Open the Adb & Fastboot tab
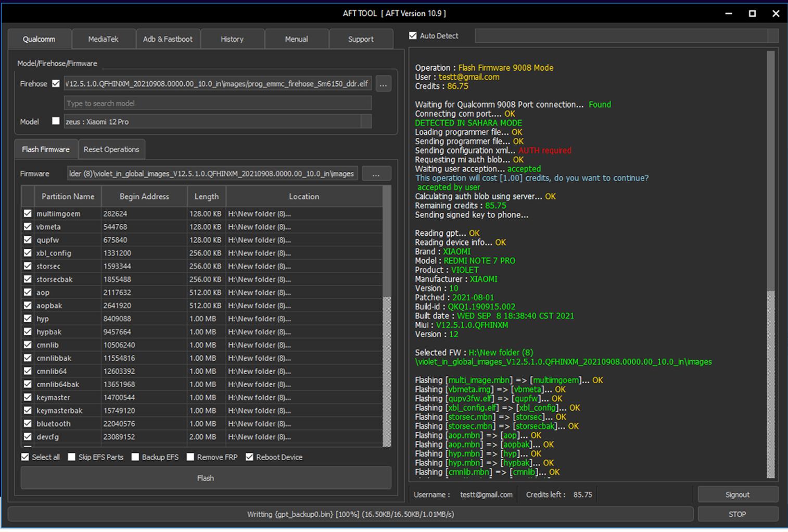The image size is (788, 532). pyautogui.click(x=168, y=39)
